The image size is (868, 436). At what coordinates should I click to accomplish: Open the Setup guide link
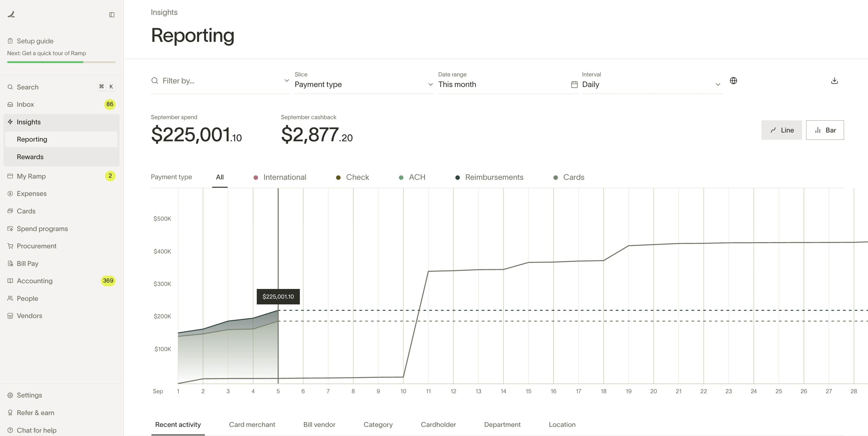[x=35, y=41]
